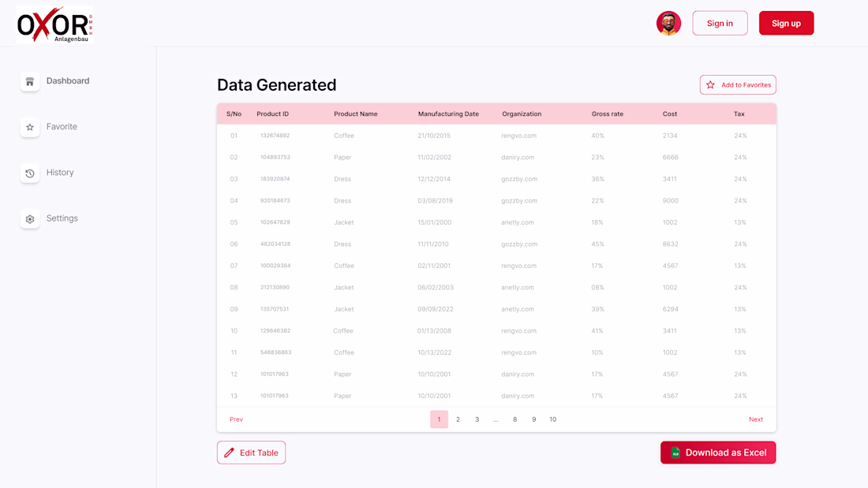Select page 2 in pagination
Image resolution: width=868 pixels, height=488 pixels.
tap(458, 419)
